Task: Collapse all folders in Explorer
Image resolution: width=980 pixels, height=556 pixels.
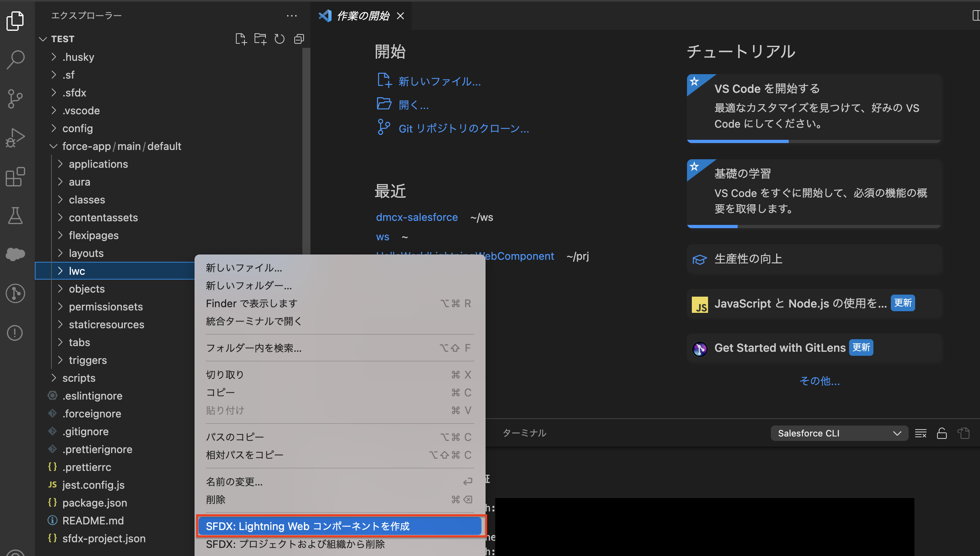Action: tap(299, 38)
